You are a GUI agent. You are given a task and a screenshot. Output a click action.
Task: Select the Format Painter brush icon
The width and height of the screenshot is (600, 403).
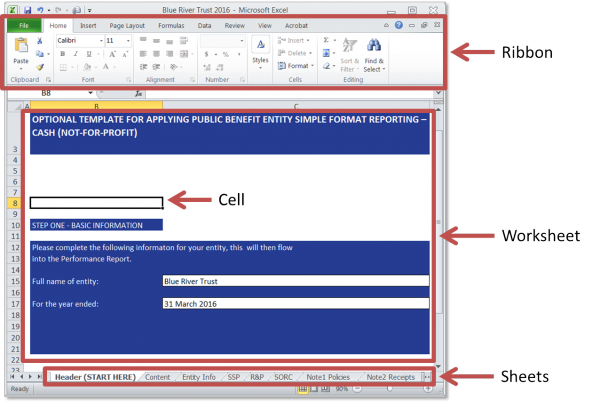[x=40, y=67]
